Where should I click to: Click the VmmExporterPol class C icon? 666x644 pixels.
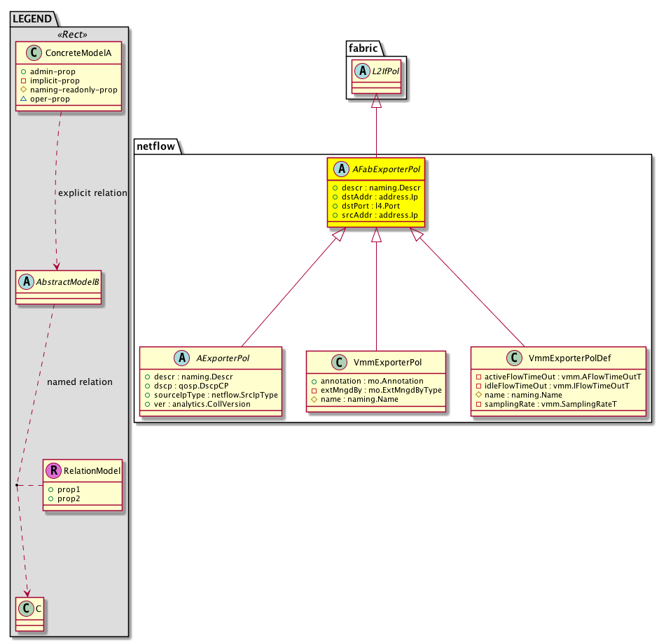pyautogui.click(x=335, y=362)
